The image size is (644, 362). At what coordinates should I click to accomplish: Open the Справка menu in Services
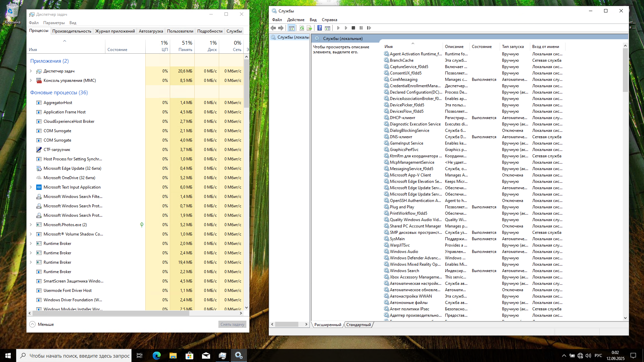point(329,20)
